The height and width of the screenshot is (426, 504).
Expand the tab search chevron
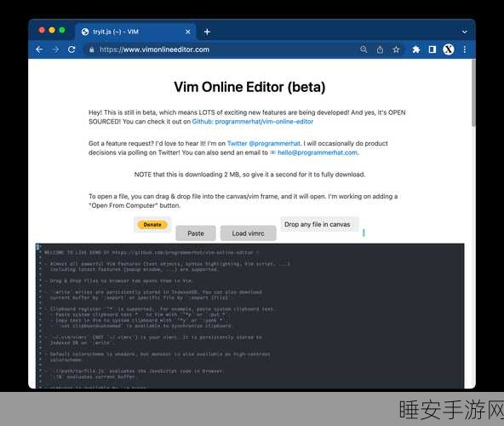click(465, 32)
